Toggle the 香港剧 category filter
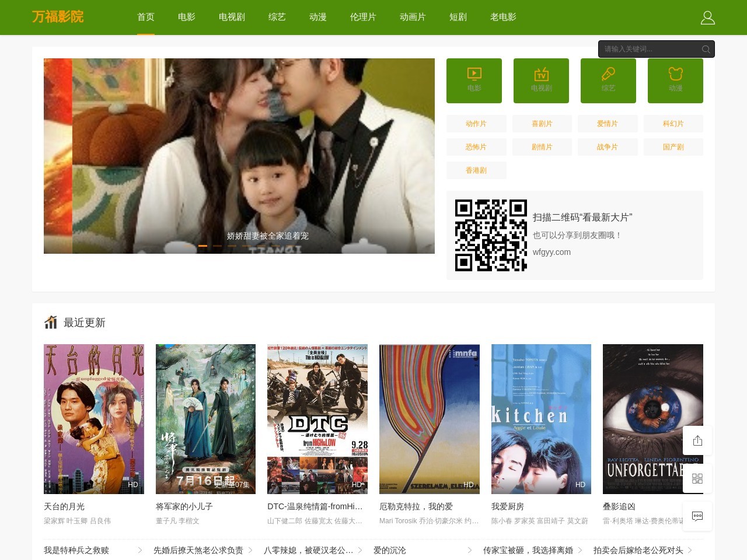The height and width of the screenshot is (560, 747). click(476, 170)
